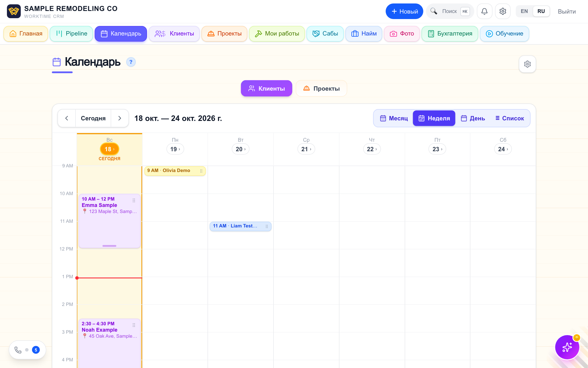The image size is (588, 368).
Task: Grab the drag handle on Olivia Demo event
Action: tap(201, 171)
